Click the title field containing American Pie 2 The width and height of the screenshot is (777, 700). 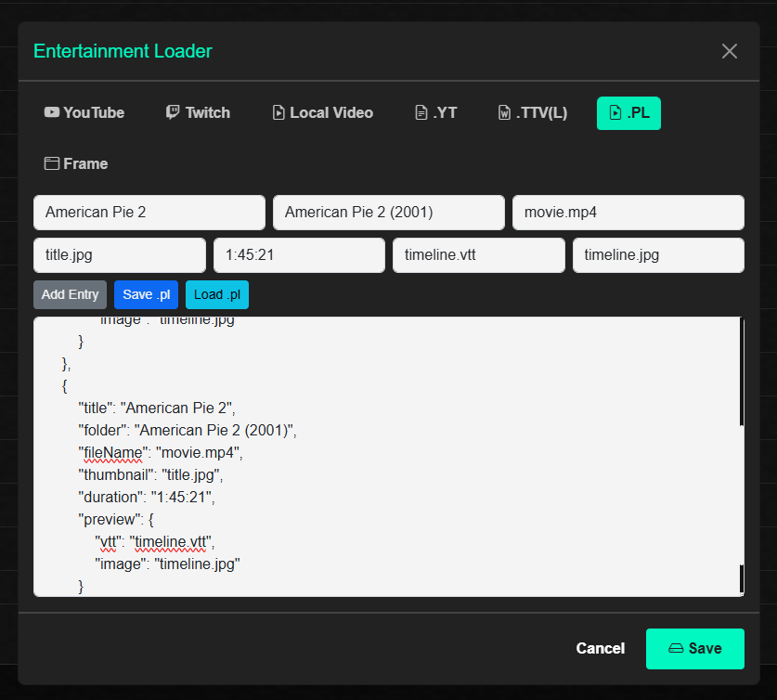pos(149,212)
